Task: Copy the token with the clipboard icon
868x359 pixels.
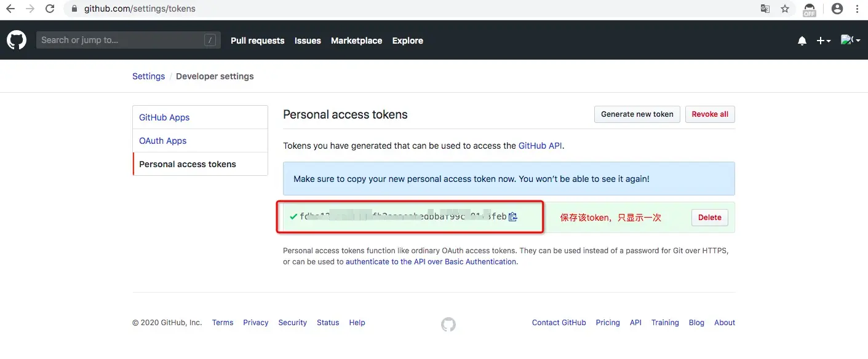Action: click(x=513, y=217)
